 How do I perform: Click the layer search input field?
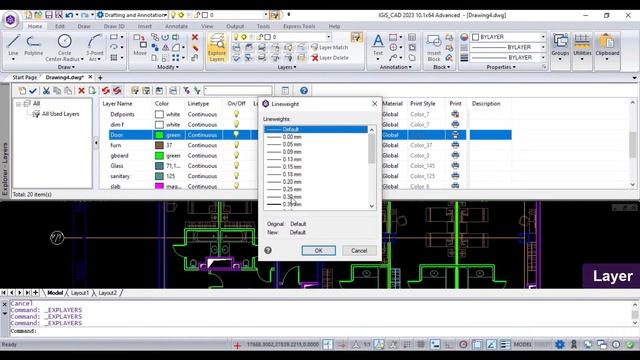point(238,90)
